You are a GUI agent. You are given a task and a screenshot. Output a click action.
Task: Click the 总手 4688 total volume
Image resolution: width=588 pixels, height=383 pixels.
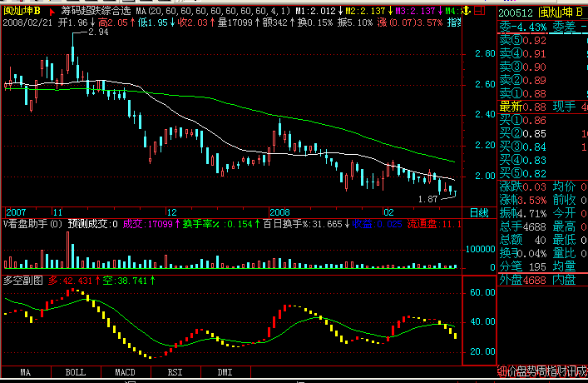tap(523, 226)
